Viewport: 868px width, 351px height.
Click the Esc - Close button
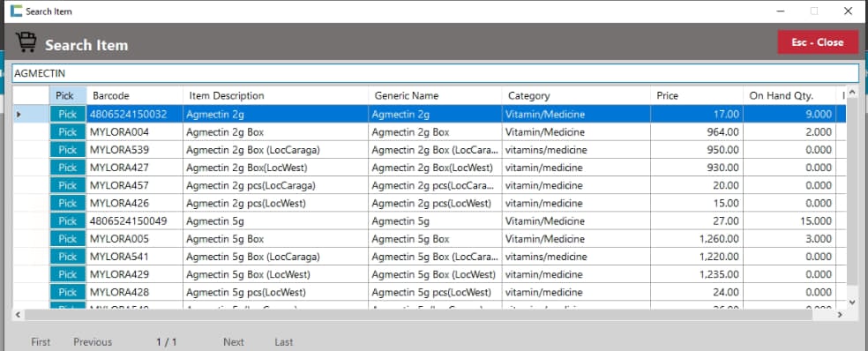pos(818,42)
